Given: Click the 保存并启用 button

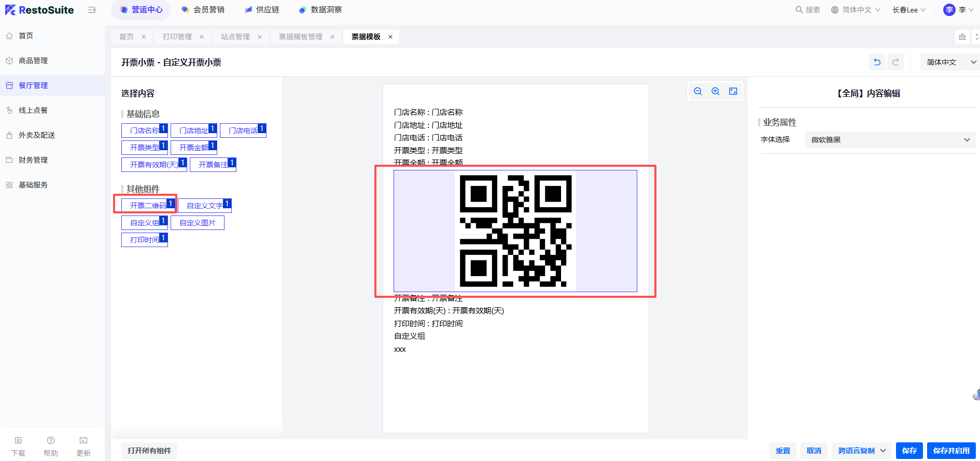Looking at the screenshot, I should (x=951, y=451).
